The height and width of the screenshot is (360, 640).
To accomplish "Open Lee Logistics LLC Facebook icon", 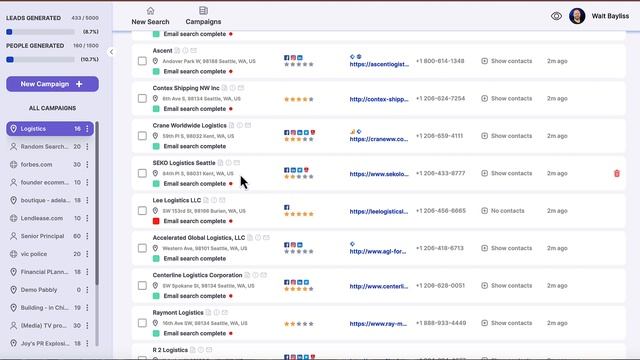I will 287,207.
